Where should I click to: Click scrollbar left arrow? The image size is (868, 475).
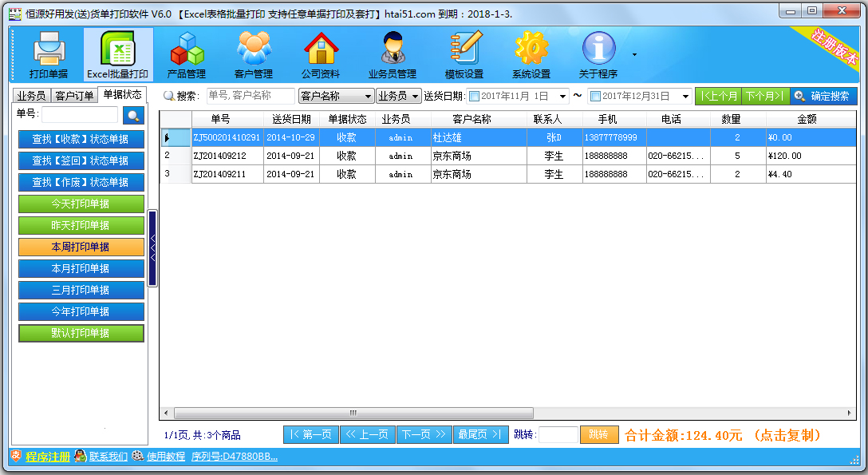(x=165, y=413)
